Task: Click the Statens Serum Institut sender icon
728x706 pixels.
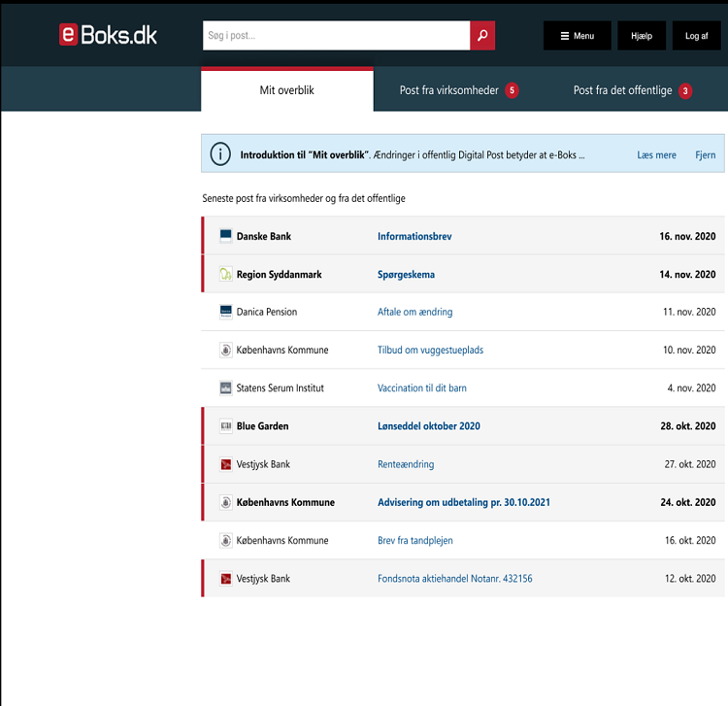Action: (225, 387)
